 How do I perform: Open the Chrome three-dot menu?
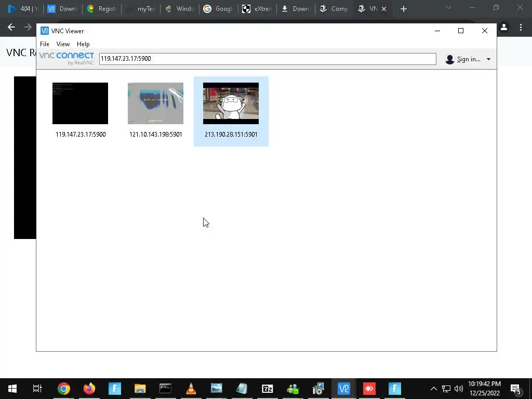521,27
